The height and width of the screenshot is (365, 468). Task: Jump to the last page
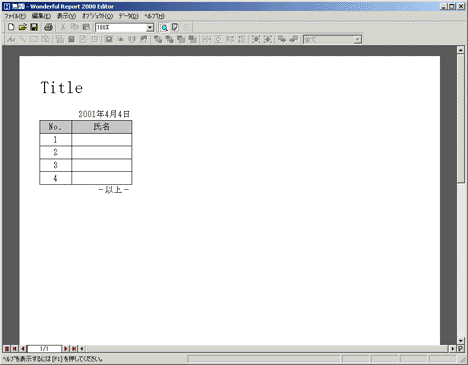pos(74,349)
